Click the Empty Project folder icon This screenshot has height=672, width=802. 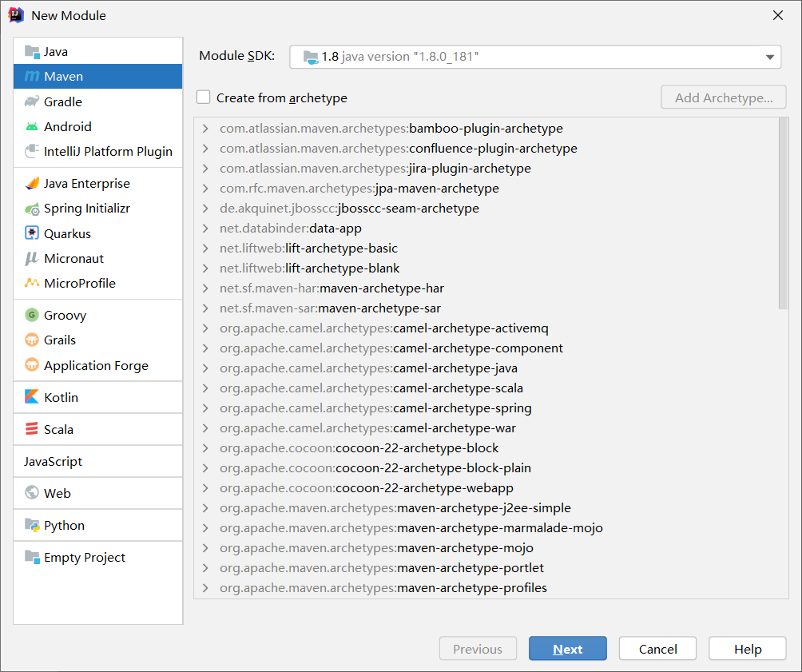(x=32, y=557)
